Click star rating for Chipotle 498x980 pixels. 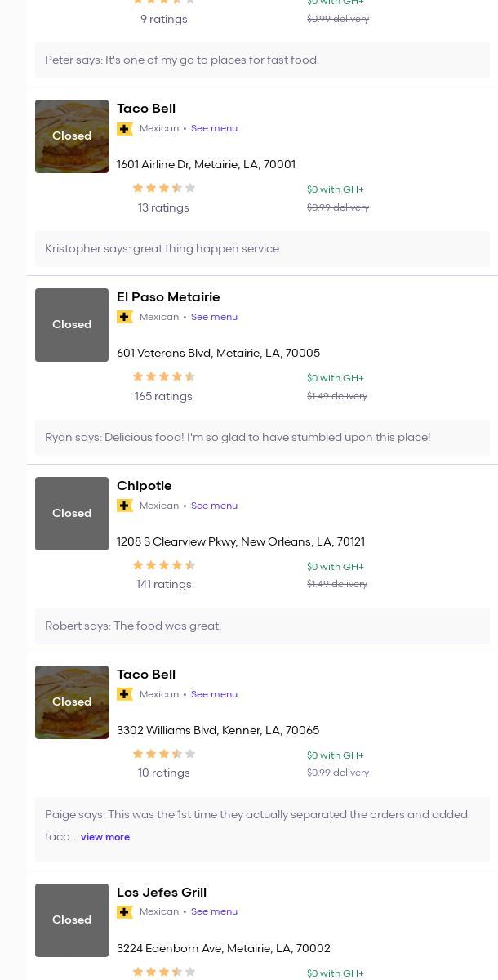pos(163,566)
